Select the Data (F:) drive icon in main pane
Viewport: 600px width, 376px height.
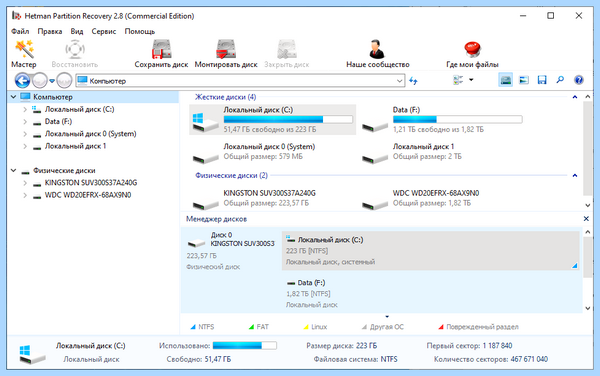[375, 126]
